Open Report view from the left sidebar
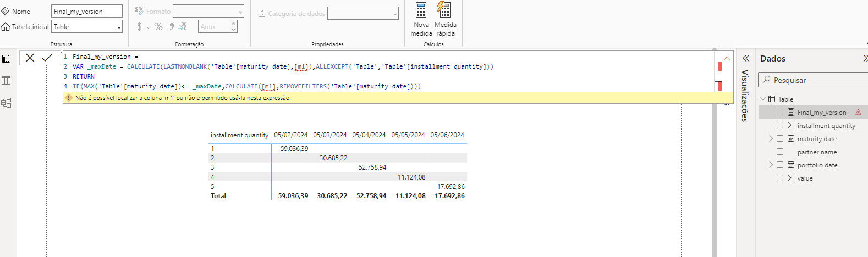 click(7, 59)
